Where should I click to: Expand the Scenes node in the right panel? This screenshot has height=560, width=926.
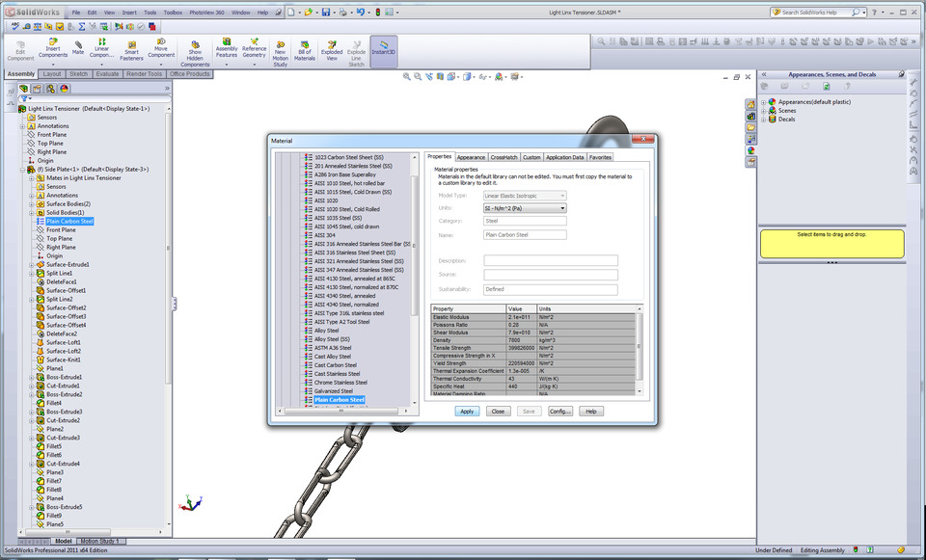tap(764, 111)
